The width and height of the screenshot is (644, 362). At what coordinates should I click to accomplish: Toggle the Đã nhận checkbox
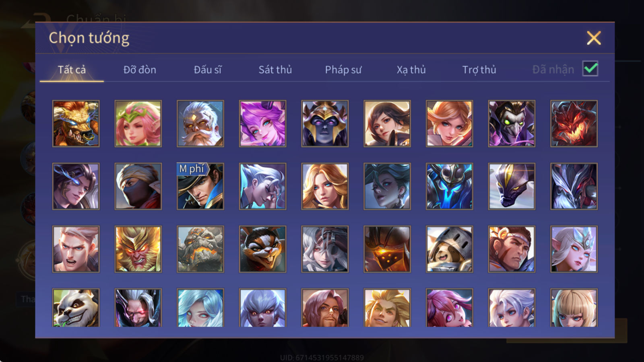[590, 69]
